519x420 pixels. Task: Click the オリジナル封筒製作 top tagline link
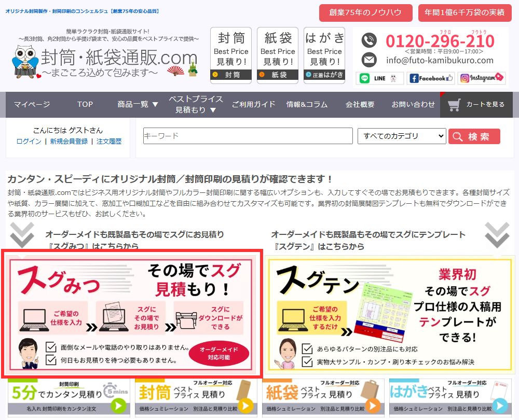pyautogui.click(x=83, y=11)
